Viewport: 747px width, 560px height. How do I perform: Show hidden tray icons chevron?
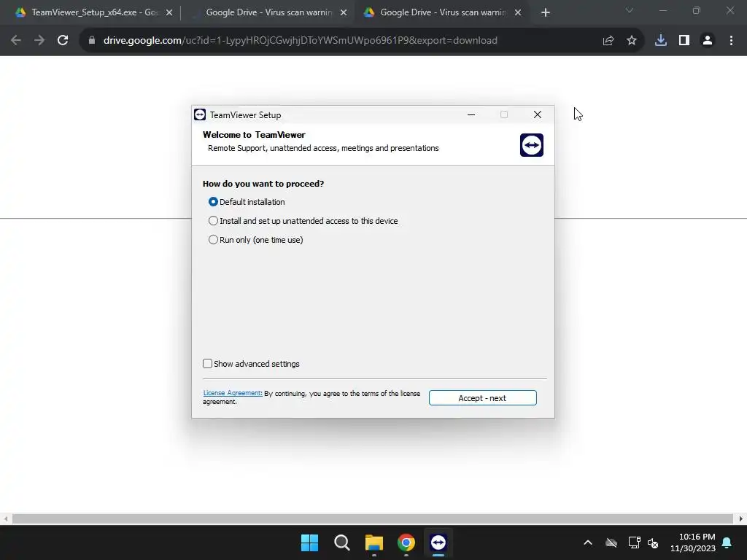point(588,542)
